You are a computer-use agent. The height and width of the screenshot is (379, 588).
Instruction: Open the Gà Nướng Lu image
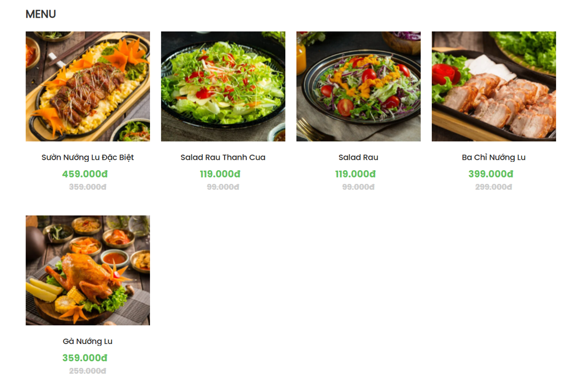(x=87, y=270)
